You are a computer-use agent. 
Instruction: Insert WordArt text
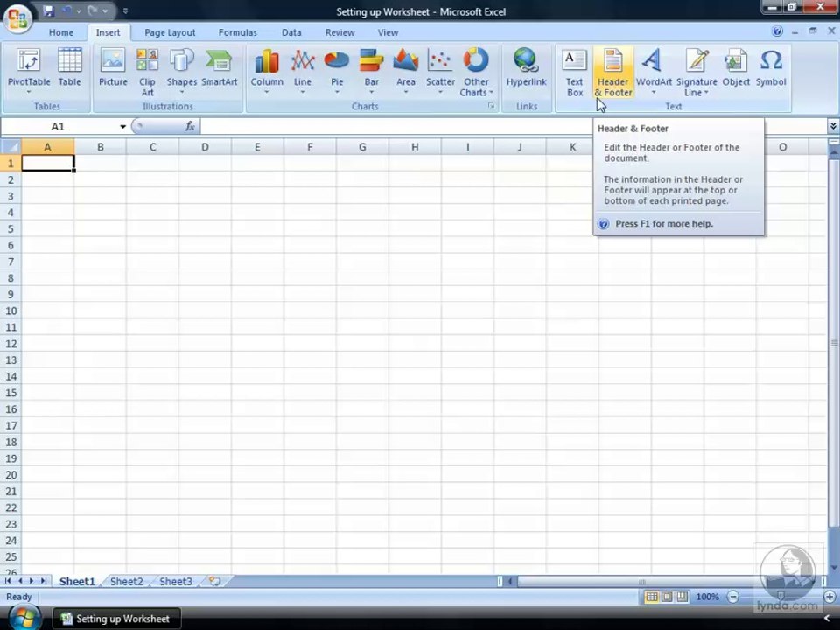[654, 71]
